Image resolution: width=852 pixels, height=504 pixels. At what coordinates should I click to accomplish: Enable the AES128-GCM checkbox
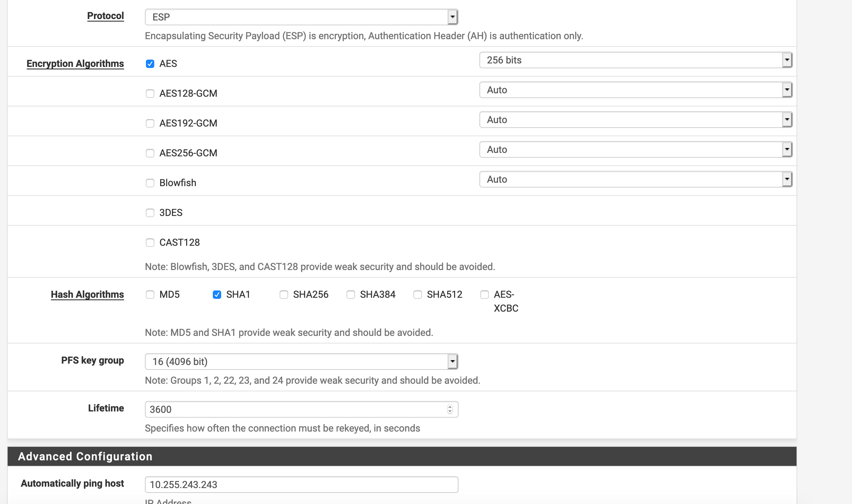(150, 94)
